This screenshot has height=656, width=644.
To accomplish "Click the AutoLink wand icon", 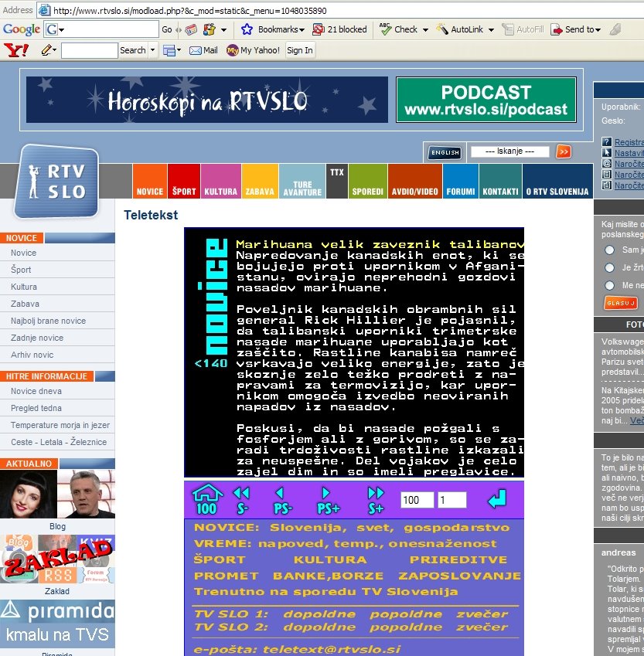I will [442, 29].
